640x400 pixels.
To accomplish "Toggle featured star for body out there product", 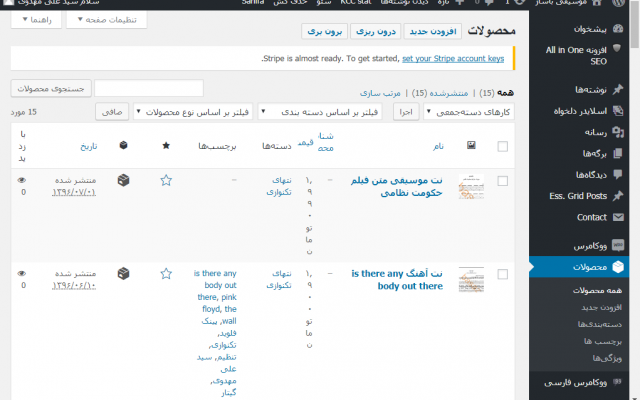I will [x=166, y=273].
